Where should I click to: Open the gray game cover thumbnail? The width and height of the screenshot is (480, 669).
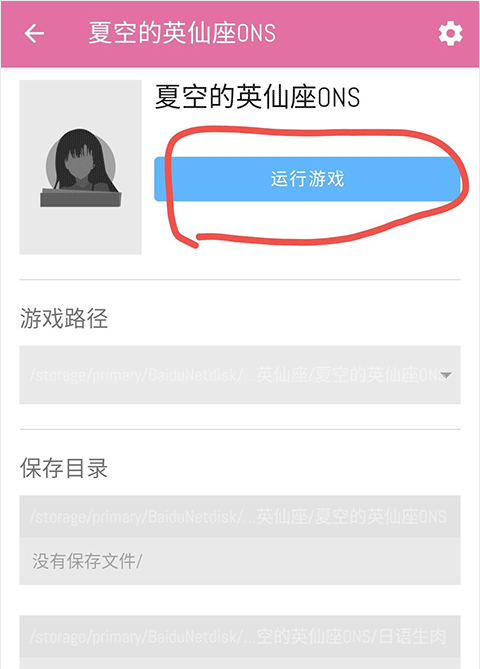[x=81, y=167]
